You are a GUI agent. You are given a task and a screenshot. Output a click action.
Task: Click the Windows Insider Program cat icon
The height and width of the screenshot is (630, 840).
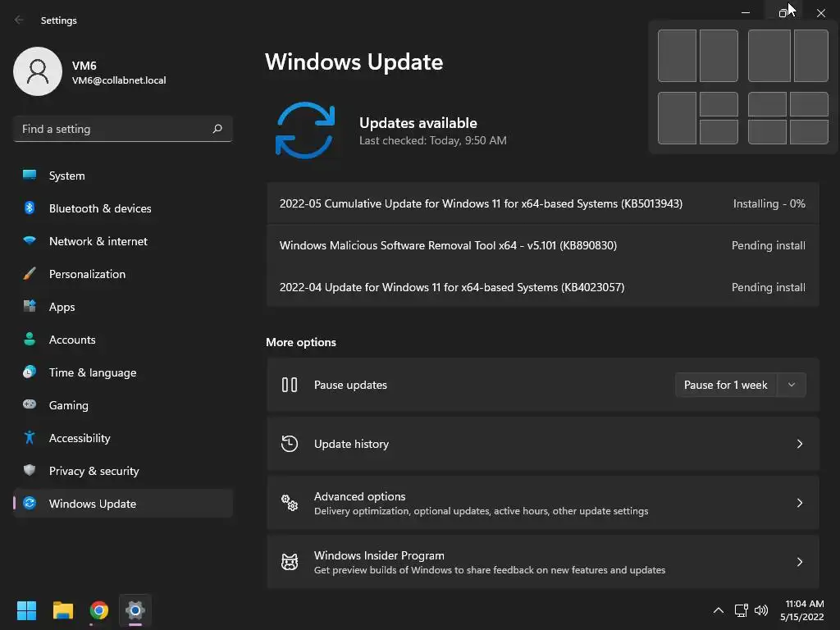290,561
